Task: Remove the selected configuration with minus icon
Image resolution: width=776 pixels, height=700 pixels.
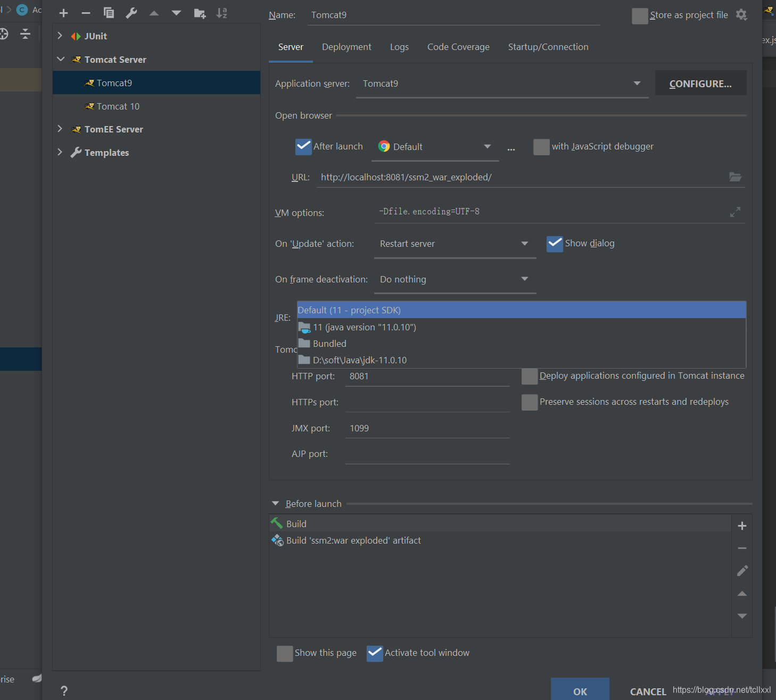Action: point(86,13)
